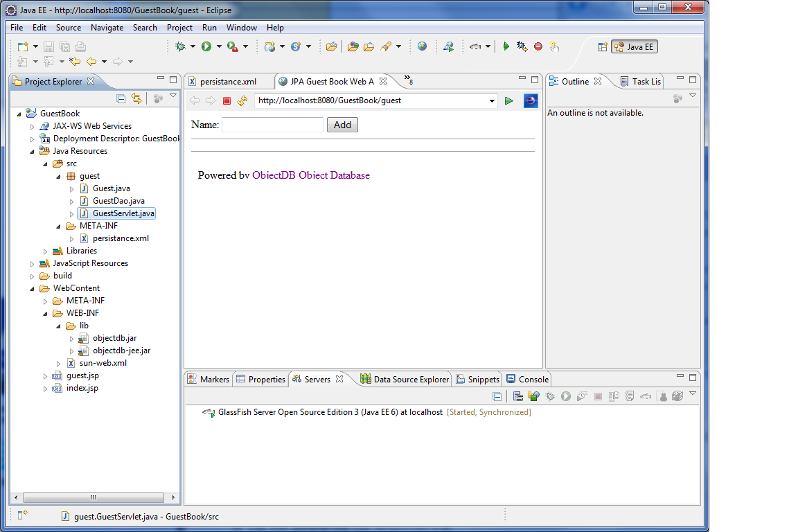Screen dimensions: 798x532
Task: Click the collapse-all icon in the Servers view
Action: click(497, 397)
